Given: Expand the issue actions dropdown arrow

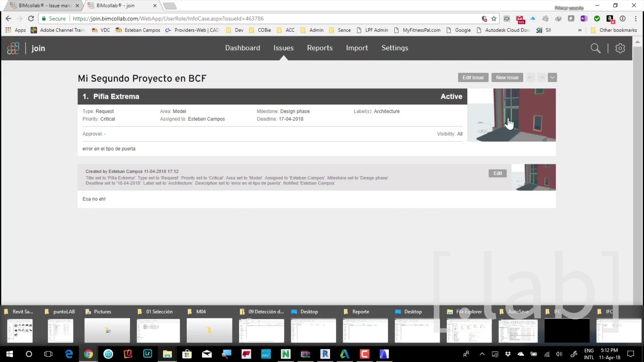Looking at the screenshot, I should [552, 77].
